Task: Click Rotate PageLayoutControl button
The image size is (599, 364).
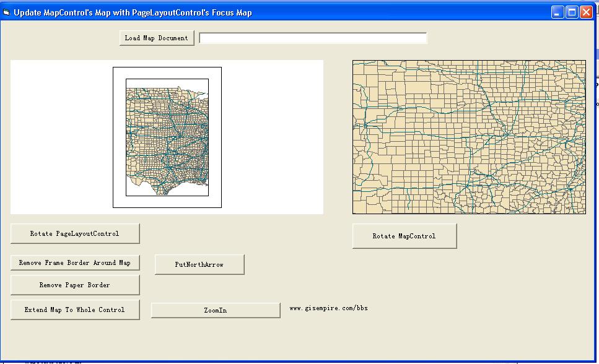Action: pyautogui.click(x=75, y=234)
